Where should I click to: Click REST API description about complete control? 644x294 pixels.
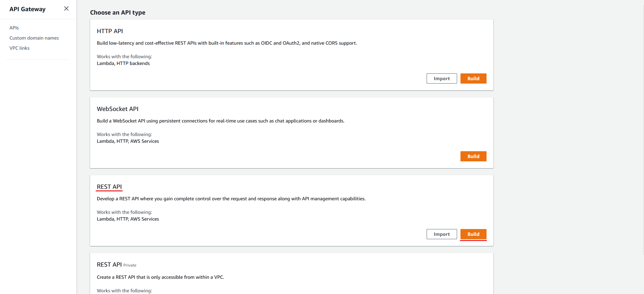pos(231,199)
